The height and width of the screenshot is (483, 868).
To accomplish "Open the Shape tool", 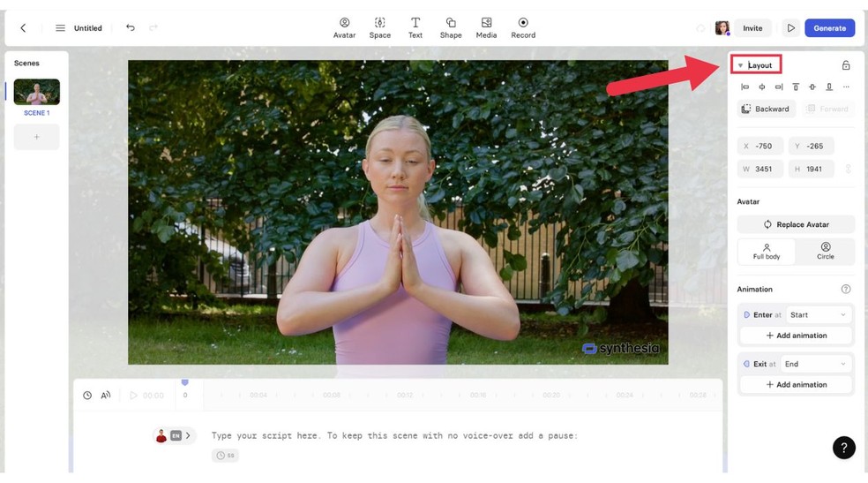I will [451, 27].
